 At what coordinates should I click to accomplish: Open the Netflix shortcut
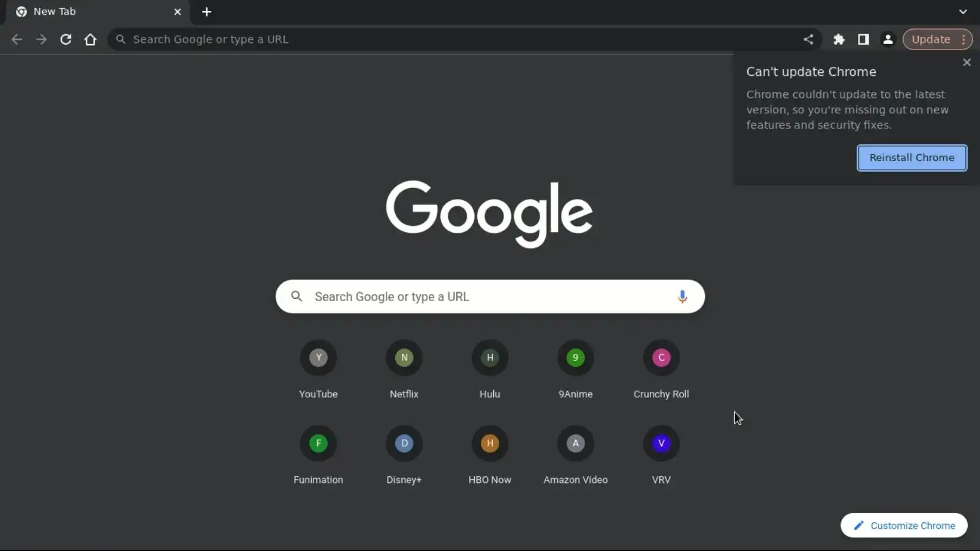click(404, 370)
